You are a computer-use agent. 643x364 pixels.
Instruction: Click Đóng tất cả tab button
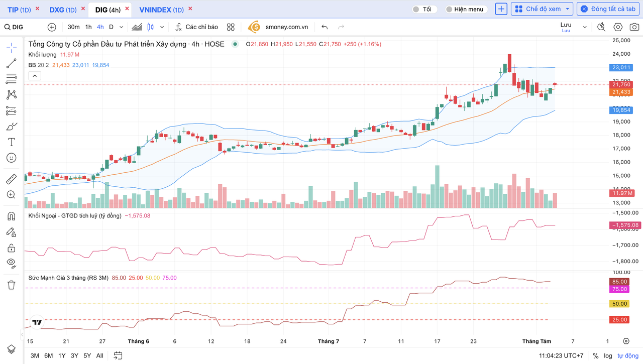[608, 9]
